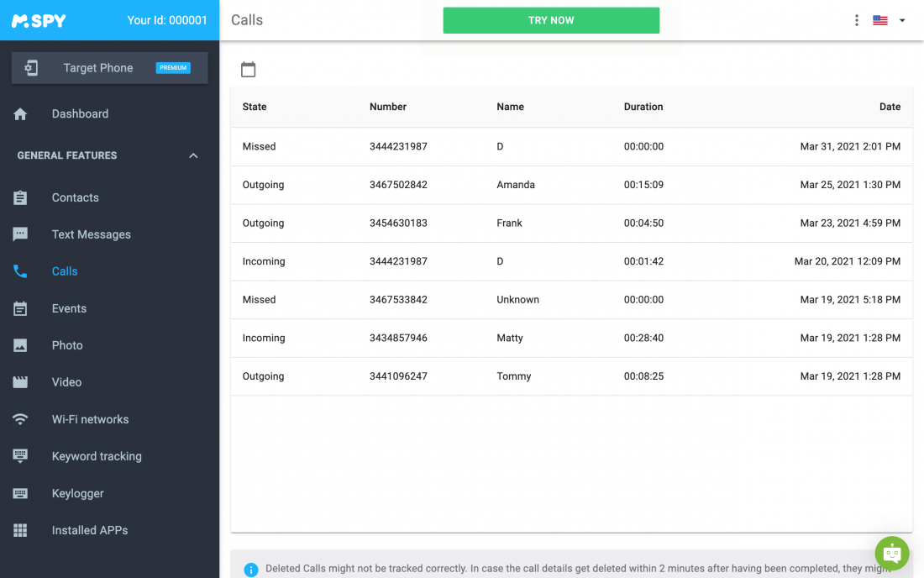
Task: Click the Wi-Fi networks signal icon
Action: tap(20, 419)
